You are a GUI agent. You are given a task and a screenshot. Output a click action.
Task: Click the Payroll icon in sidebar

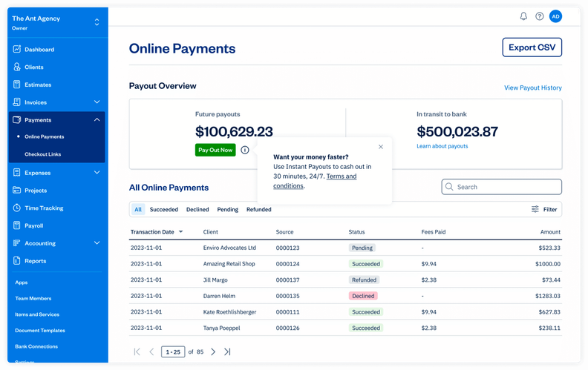point(16,225)
